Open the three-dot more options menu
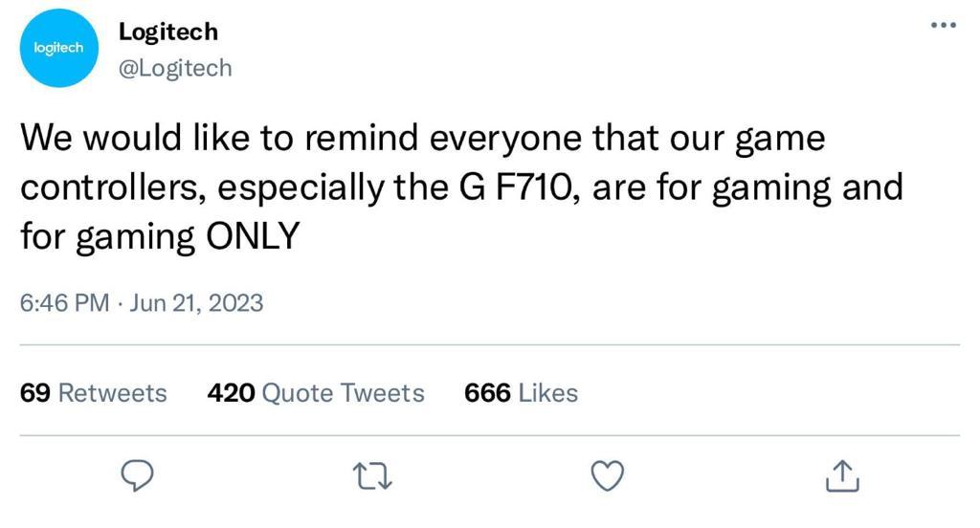 tap(944, 26)
